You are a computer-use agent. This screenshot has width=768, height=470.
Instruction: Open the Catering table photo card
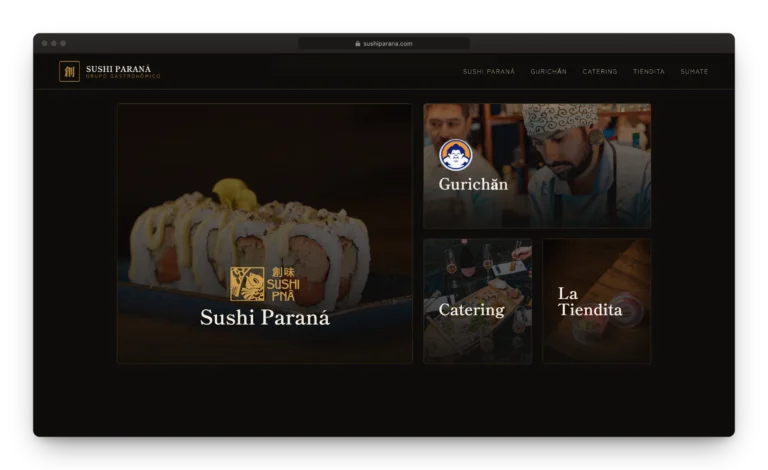[478, 301]
